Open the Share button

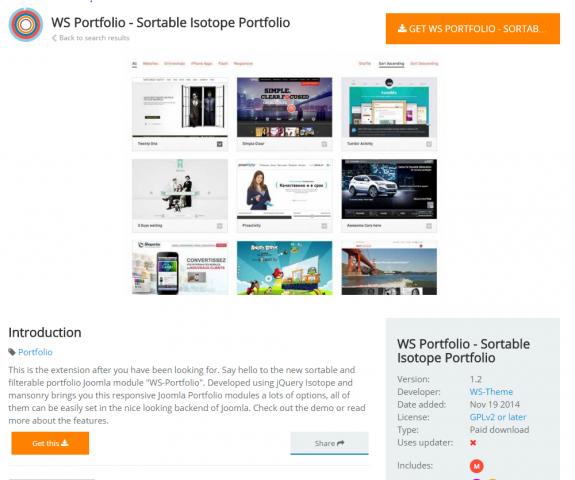pyautogui.click(x=329, y=443)
